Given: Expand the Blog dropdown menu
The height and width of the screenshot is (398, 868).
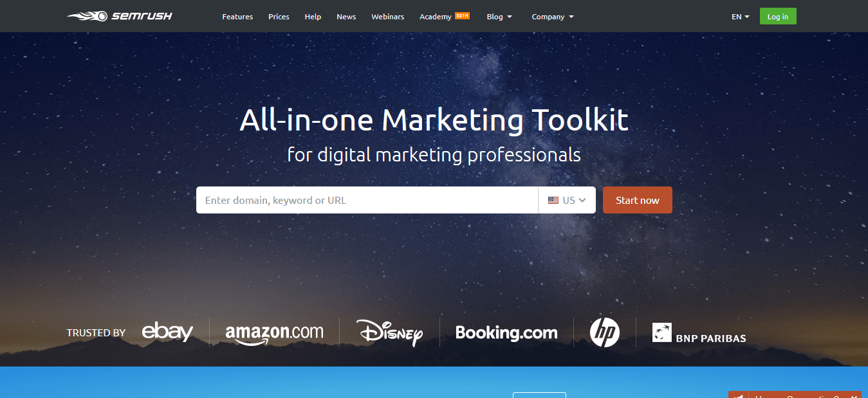Looking at the screenshot, I should tap(499, 17).
